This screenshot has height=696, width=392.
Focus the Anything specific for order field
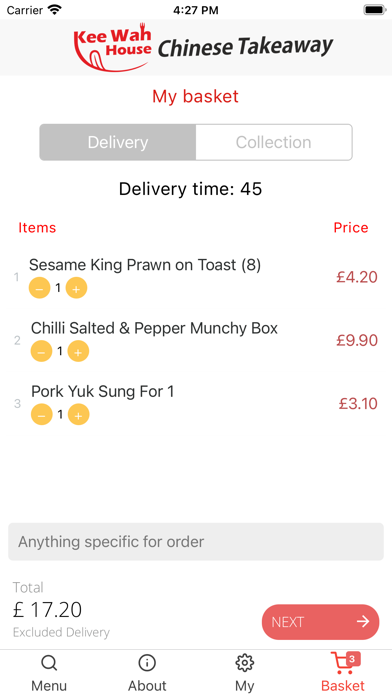click(x=196, y=542)
